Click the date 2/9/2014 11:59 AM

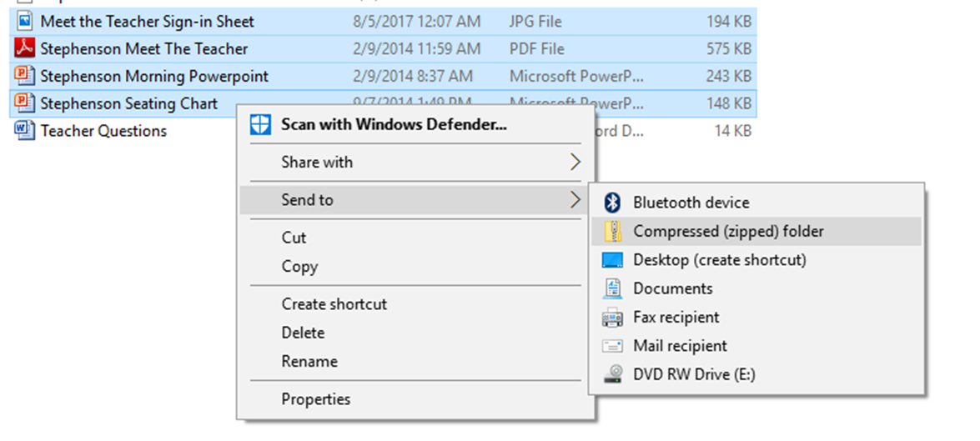pos(417,49)
